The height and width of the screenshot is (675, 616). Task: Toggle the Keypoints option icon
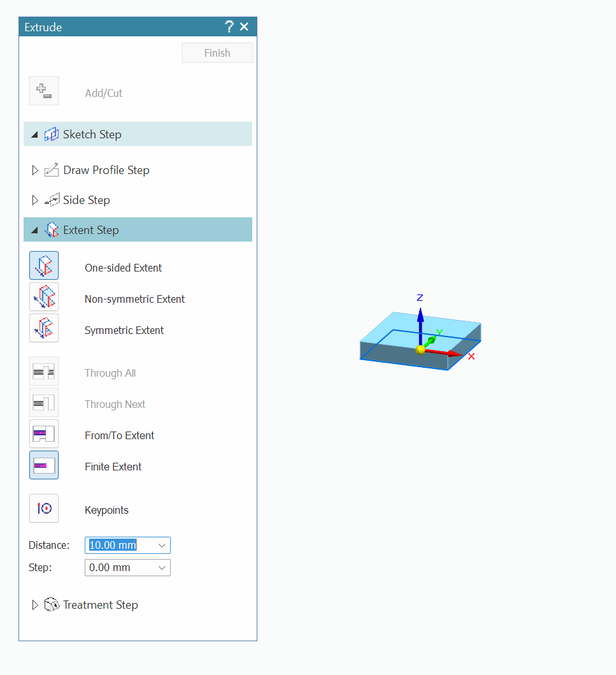coord(44,509)
